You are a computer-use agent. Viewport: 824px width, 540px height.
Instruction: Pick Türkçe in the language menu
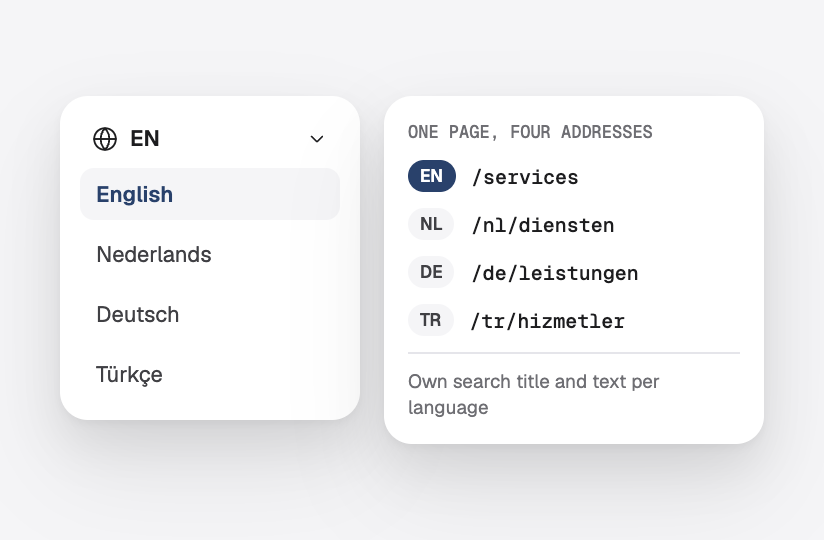[x=210, y=375]
